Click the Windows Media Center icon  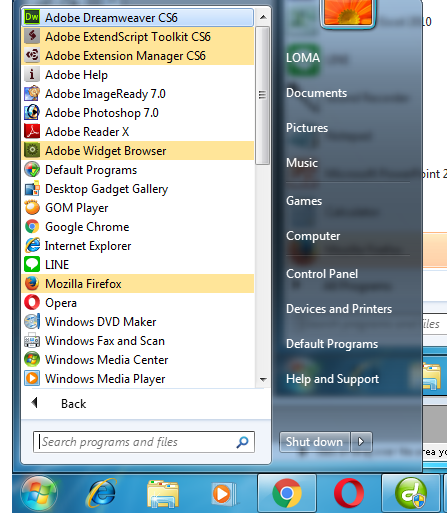32,359
